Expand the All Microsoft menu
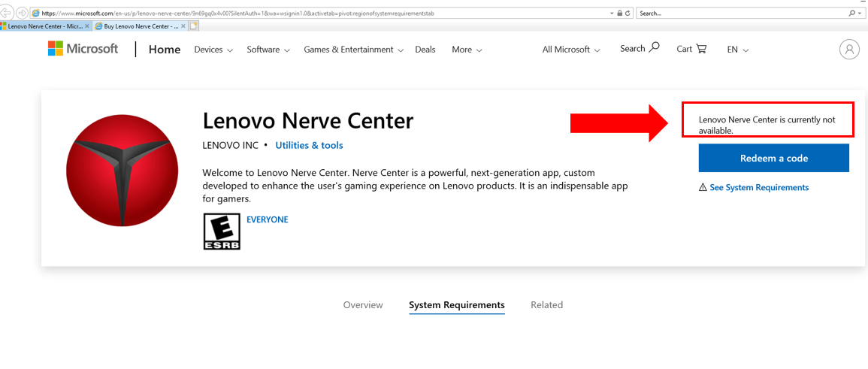Screen dimensions: 868x369 [571, 50]
